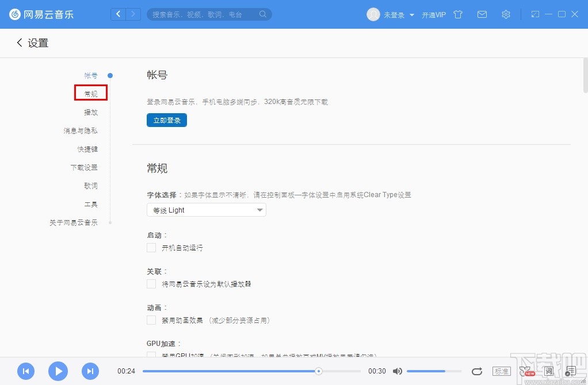
Task: Click the search magnifier icon
Action: [263, 14]
